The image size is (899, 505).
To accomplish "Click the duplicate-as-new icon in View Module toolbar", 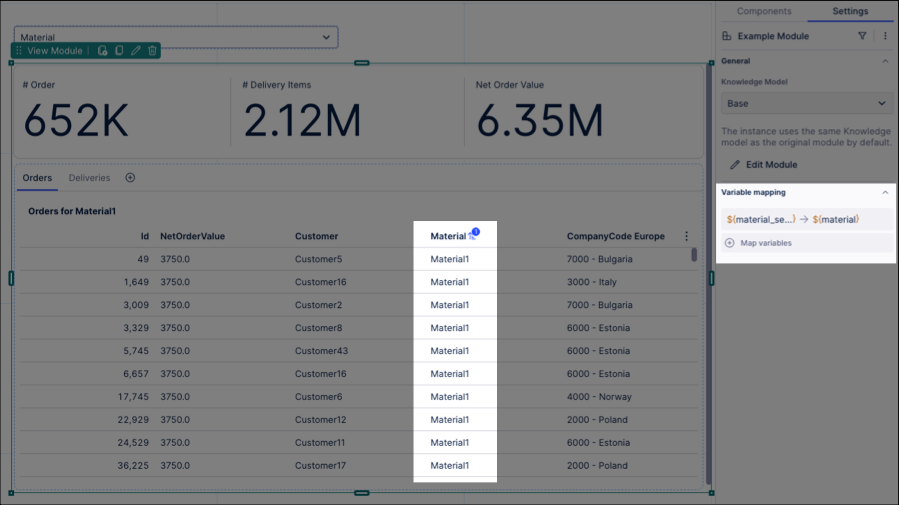I will point(103,50).
